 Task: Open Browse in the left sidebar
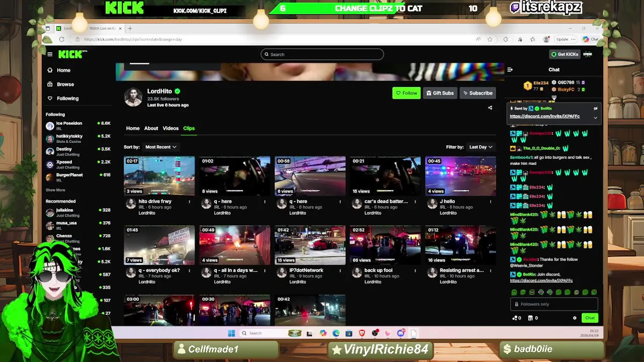pos(65,84)
